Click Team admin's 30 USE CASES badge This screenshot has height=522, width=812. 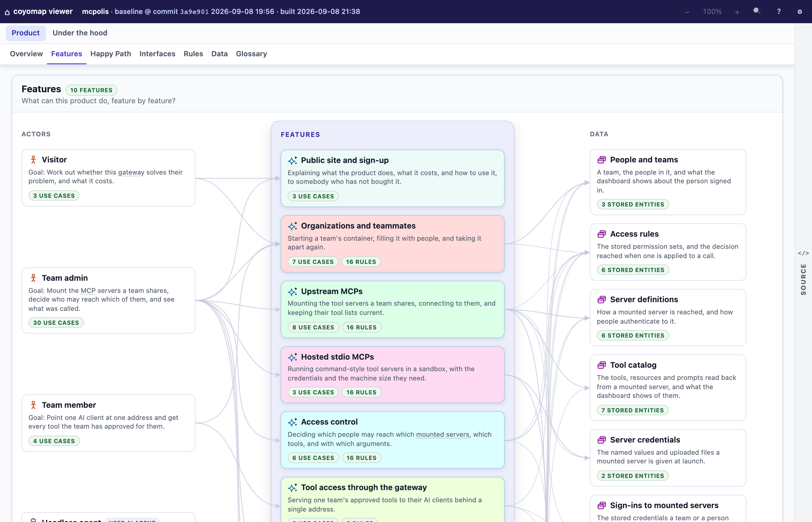click(56, 323)
